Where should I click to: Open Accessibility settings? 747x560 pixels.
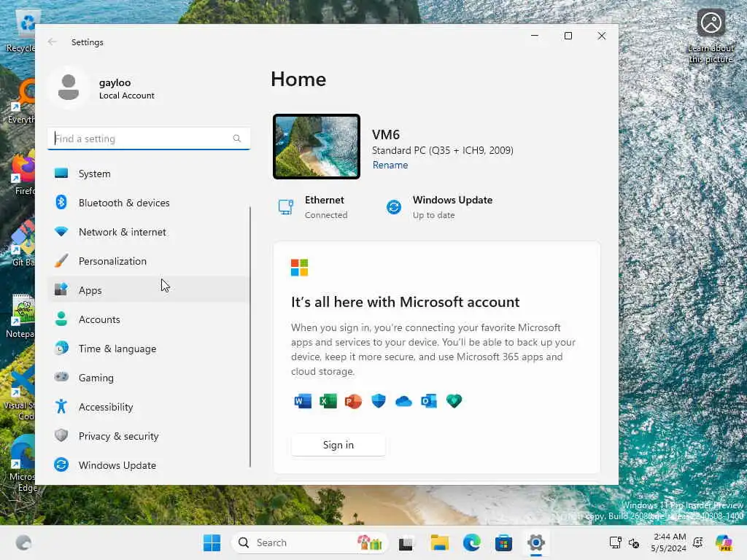[148, 407]
